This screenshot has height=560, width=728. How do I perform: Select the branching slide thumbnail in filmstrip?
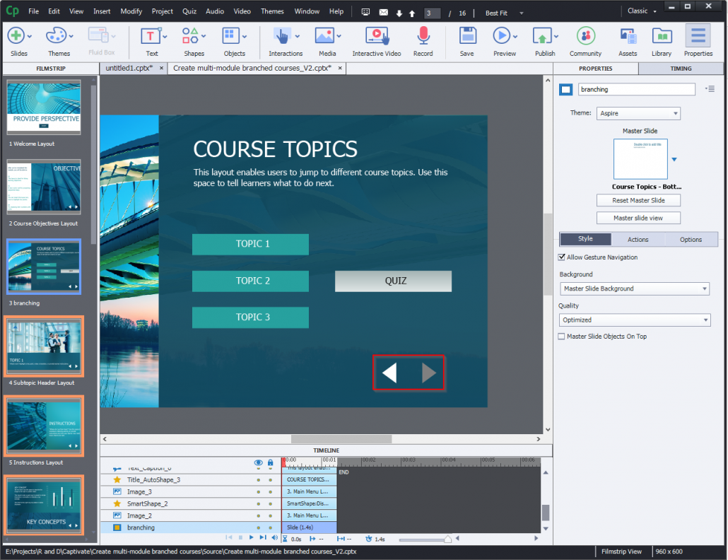click(43, 267)
